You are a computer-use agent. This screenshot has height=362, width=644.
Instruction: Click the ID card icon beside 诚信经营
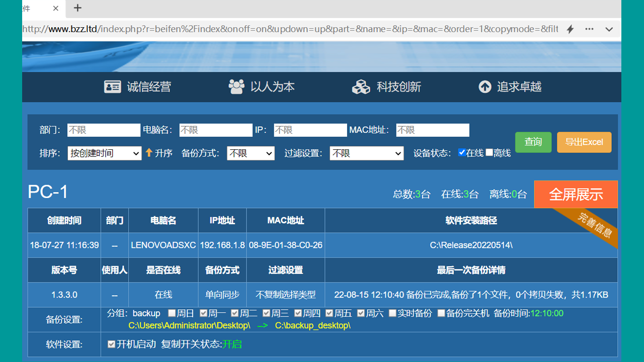(113, 86)
